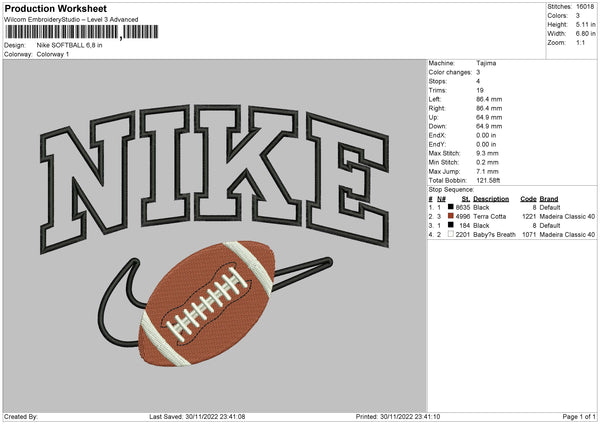The height and width of the screenshot is (424, 600).
Task: Click the 'Up:' measurement label
Action: (x=434, y=117)
